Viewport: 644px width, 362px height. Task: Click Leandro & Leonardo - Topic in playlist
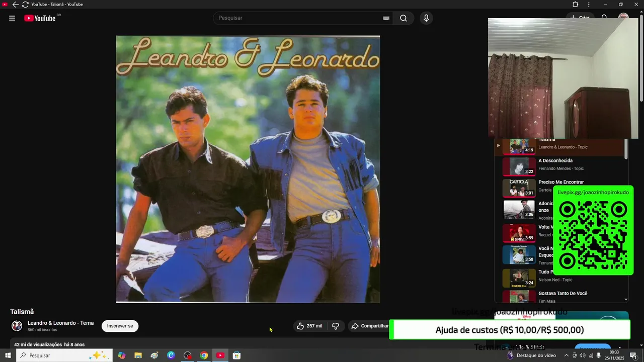point(563,147)
